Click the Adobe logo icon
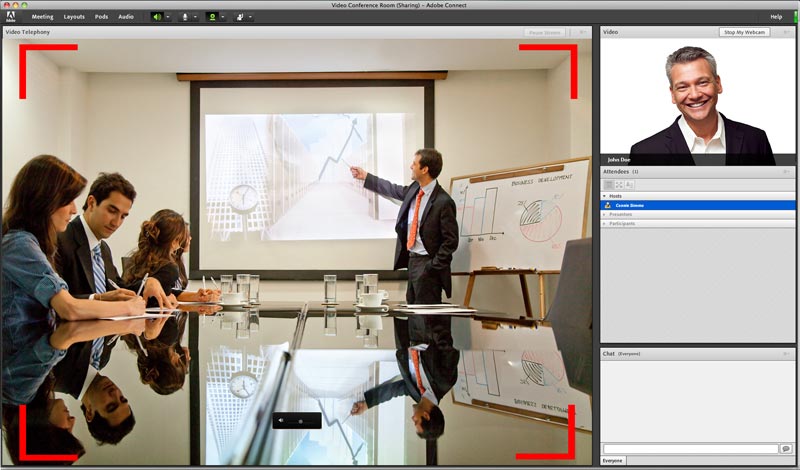 (11, 16)
